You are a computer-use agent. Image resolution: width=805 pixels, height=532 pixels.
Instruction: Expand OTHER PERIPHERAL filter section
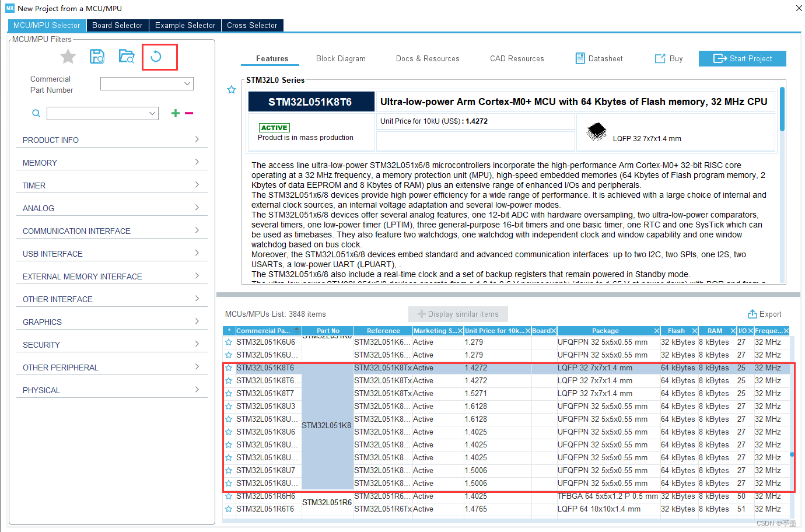point(111,367)
